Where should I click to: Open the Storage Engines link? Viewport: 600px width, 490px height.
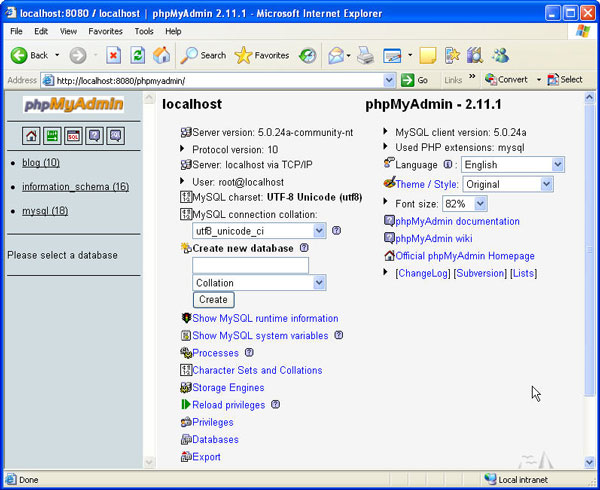click(x=228, y=387)
